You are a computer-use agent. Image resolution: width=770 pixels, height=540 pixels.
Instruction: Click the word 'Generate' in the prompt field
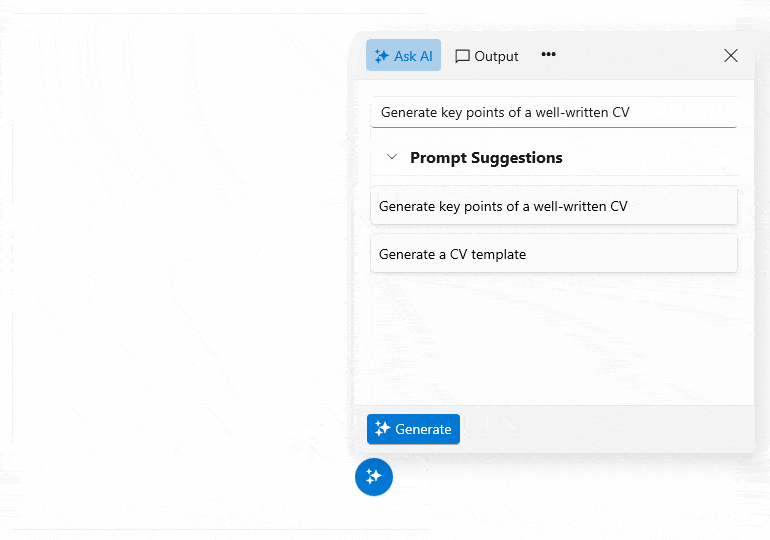pyautogui.click(x=409, y=112)
